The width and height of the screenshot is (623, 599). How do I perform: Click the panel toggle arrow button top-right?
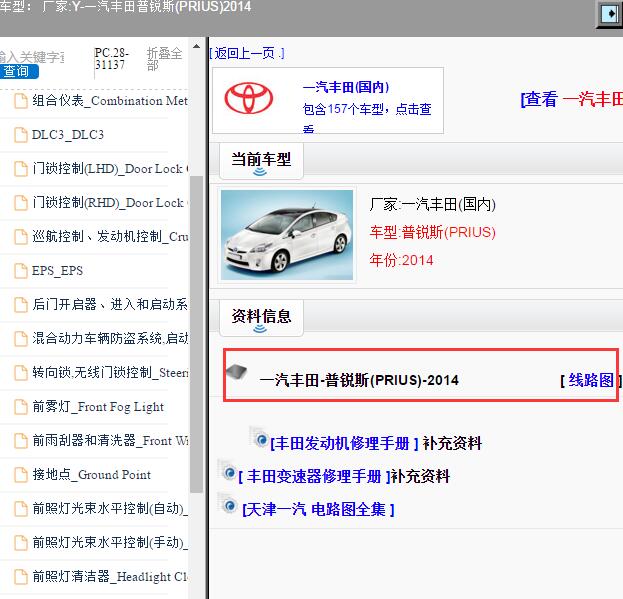(x=609, y=14)
